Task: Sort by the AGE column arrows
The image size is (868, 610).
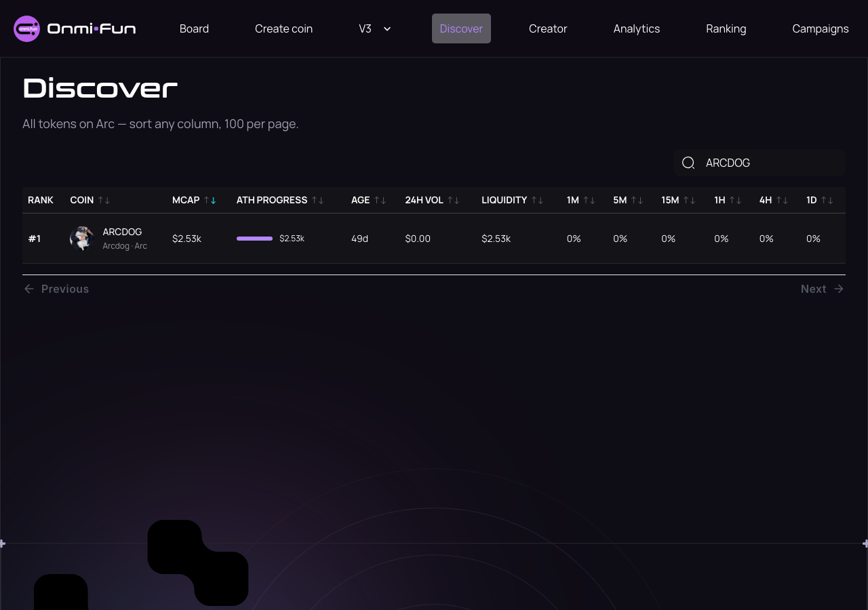Action: click(380, 200)
